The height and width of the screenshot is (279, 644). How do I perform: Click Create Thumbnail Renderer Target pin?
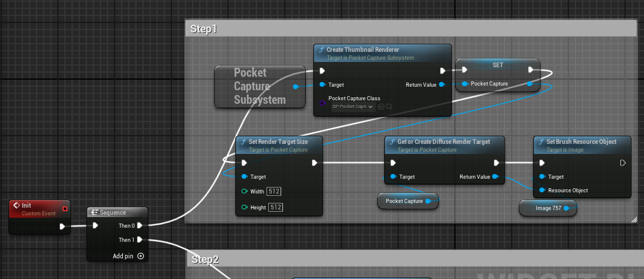[x=323, y=84]
